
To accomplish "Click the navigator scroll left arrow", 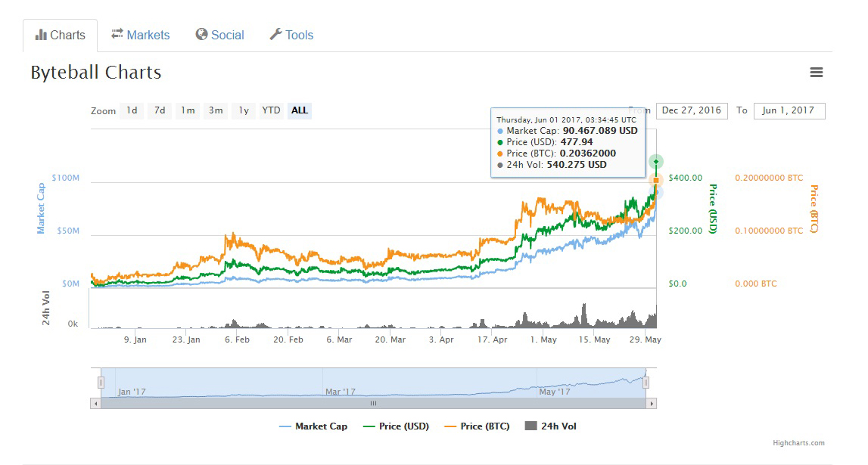I will 96,404.
